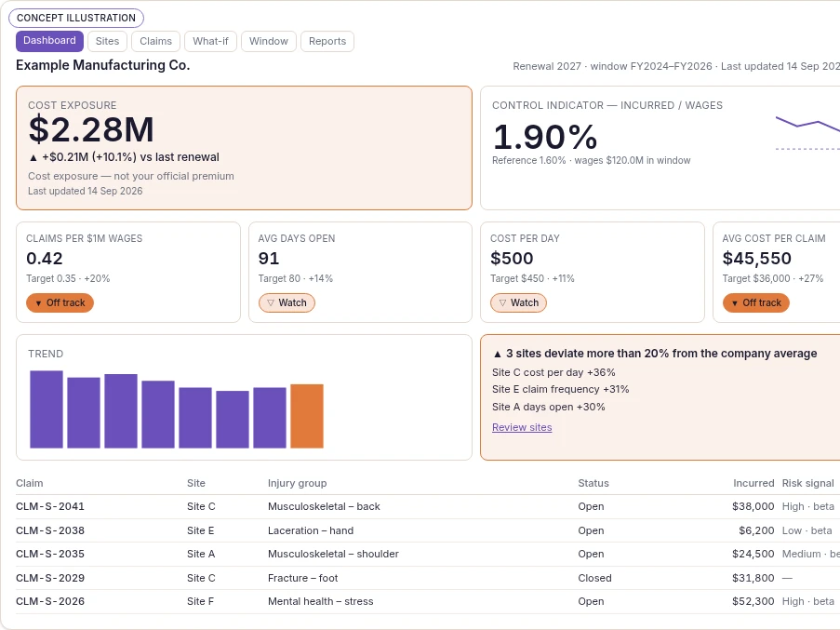Click the $500 cost per day value
The image size is (840, 630).
512,258
